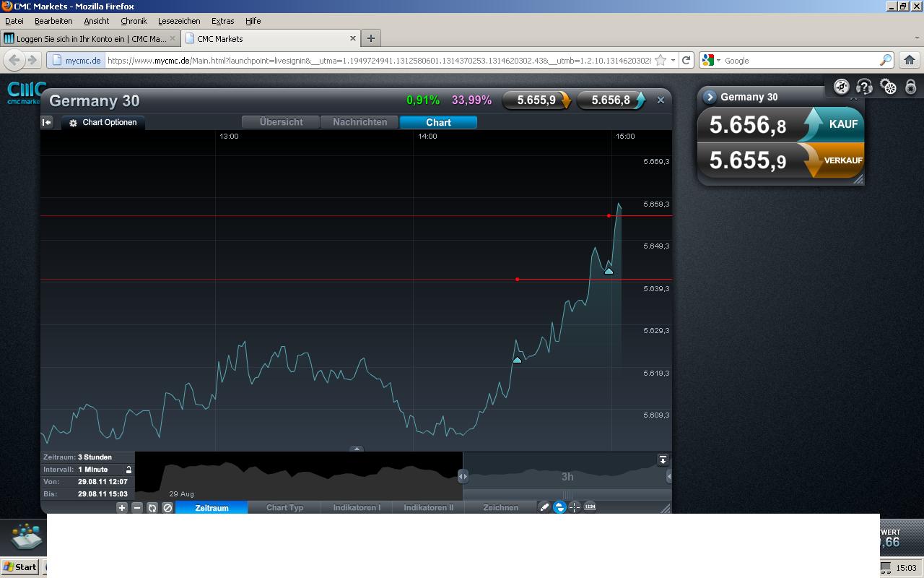
Task: Open a new browser tab with the plus button
Action: 370,38
